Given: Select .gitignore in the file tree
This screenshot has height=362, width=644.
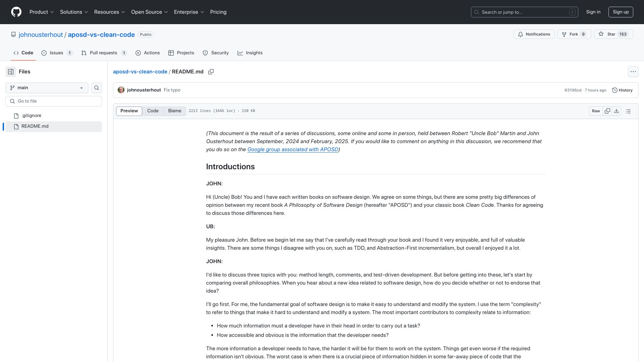Looking at the screenshot, I should [x=54, y=116].
